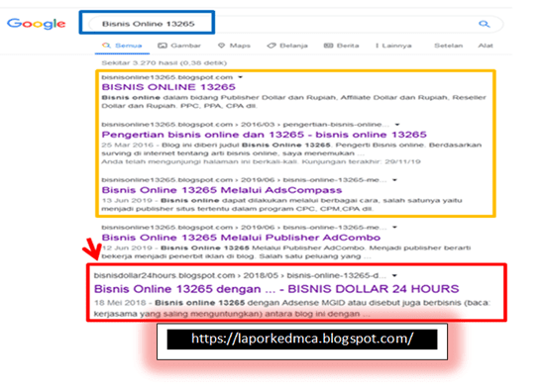Expand dropdown arrow beside AdsCompass result URL

[394, 180]
